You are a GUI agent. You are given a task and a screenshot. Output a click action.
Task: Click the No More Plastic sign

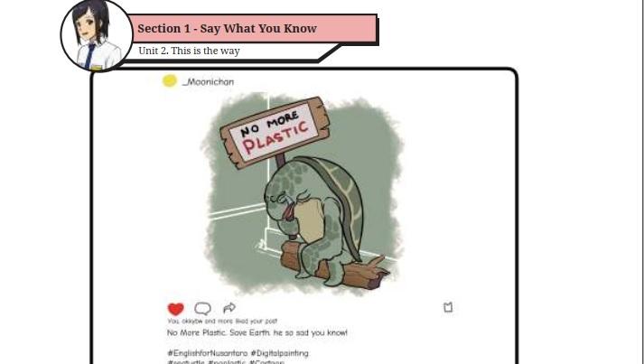[x=275, y=132]
